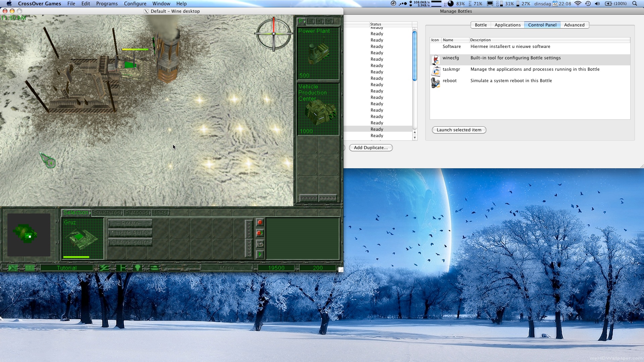Switch to the Applications tab

507,25
